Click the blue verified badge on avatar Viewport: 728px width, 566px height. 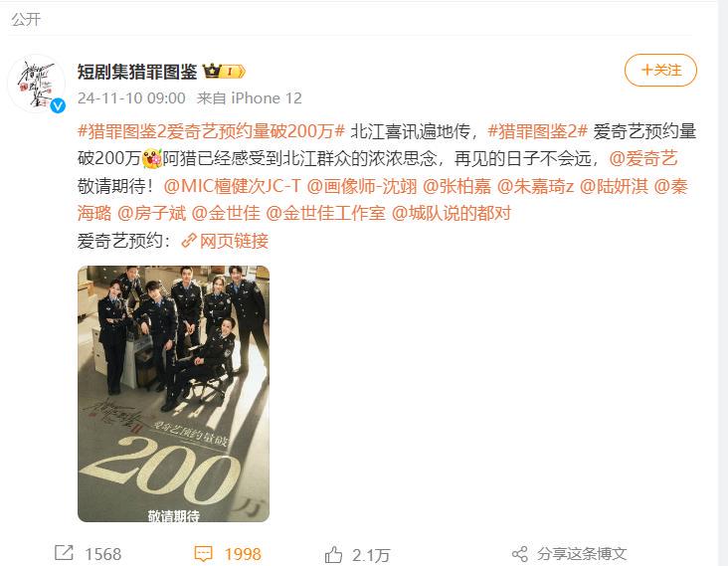58,105
